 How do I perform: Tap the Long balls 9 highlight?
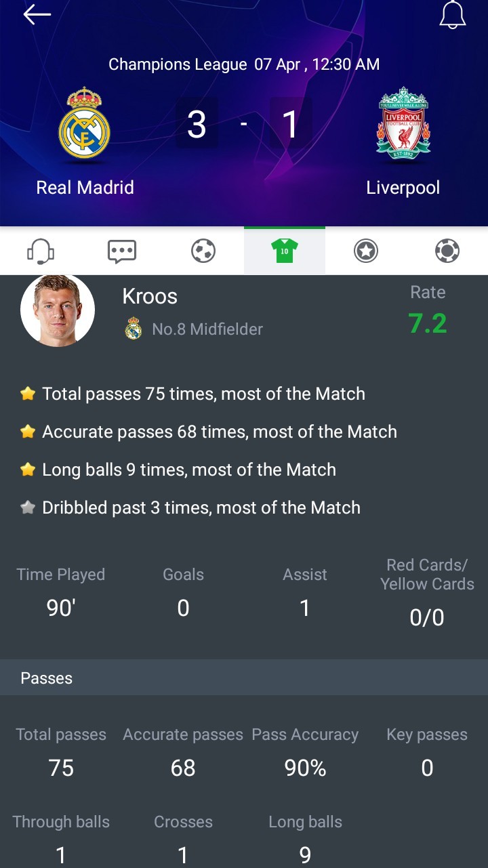(x=188, y=470)
